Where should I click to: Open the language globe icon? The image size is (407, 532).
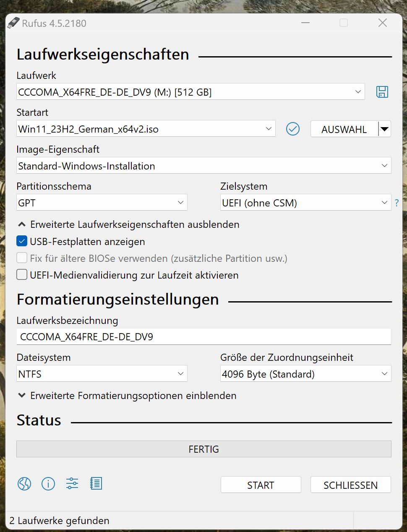(24, 484)
